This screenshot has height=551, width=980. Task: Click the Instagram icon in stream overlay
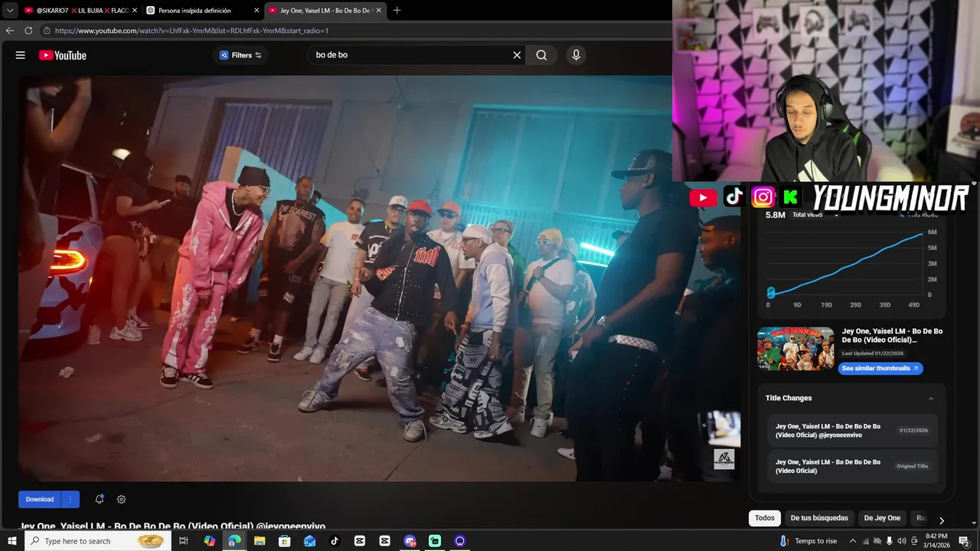tap(763, 197)
